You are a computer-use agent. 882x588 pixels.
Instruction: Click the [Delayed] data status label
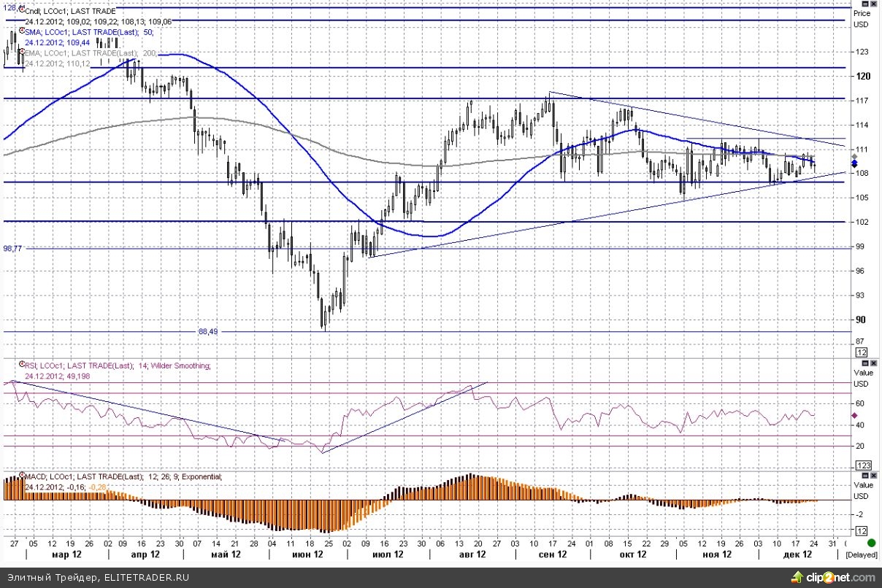[862, 554]
